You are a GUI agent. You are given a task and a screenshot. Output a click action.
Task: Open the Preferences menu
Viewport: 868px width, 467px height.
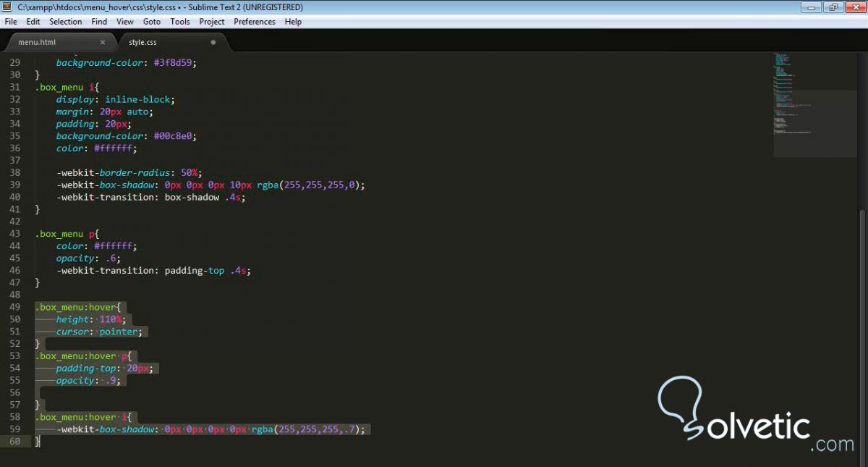pyautogui.click(x=255, y=22)
